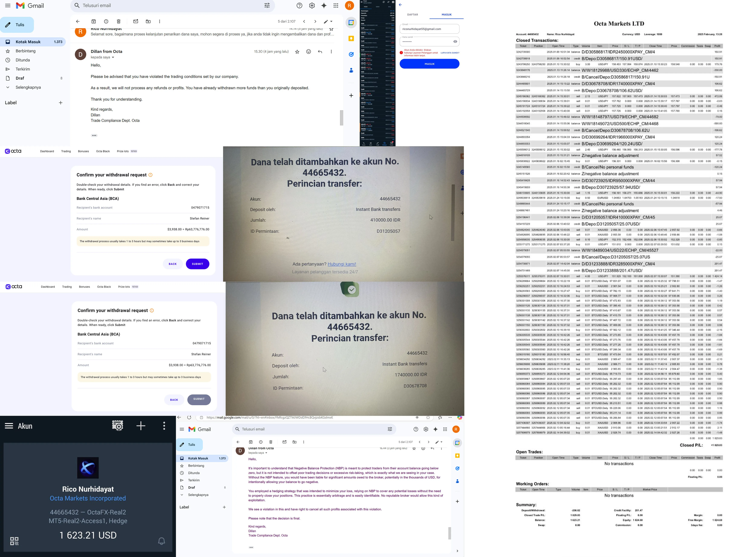Get add-ons with plus icon in upper Gmail
The height and width of the screenshot is (557, 756).
point(351,95)
